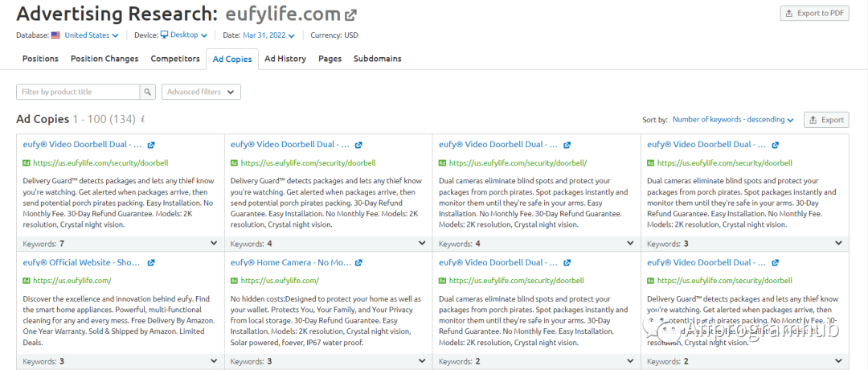Open eufy Video Doorbell Dual title with Keywords 7

(83, 145)
